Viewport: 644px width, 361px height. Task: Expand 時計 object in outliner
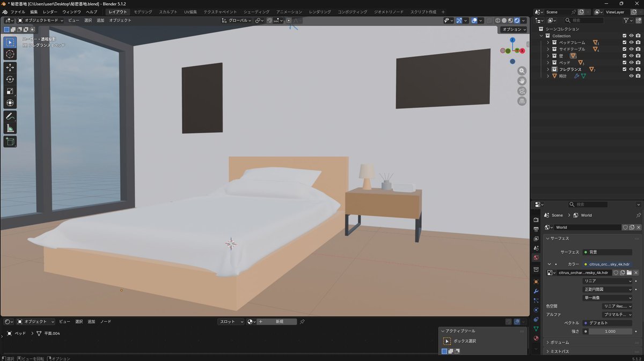tap(548, 76)
